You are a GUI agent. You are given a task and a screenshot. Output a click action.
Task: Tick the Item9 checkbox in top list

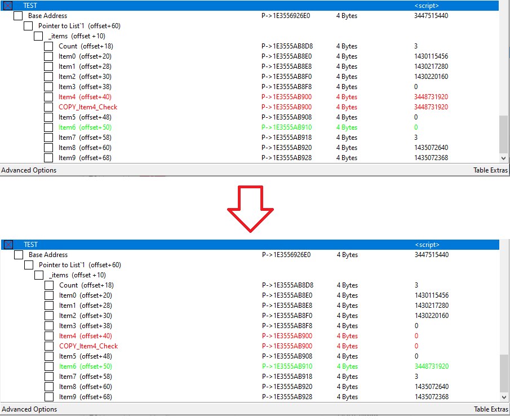[49, 158]
